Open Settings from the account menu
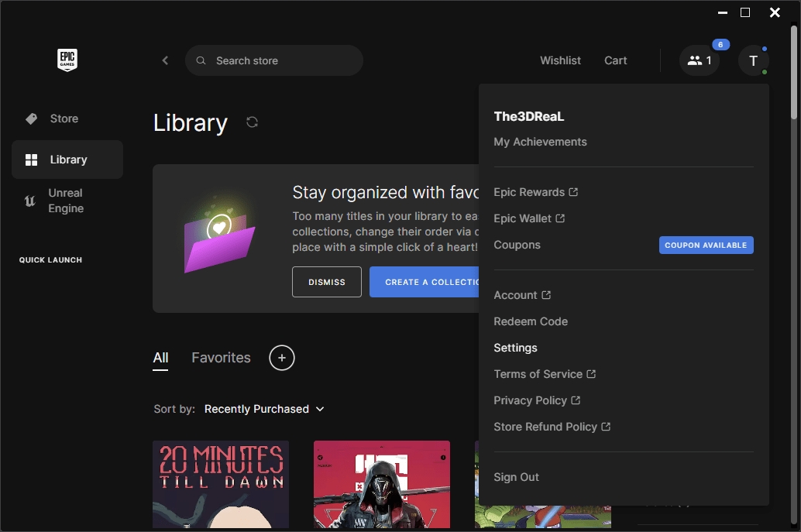Screen dimensions: 801x532 (x=515, y=348)
